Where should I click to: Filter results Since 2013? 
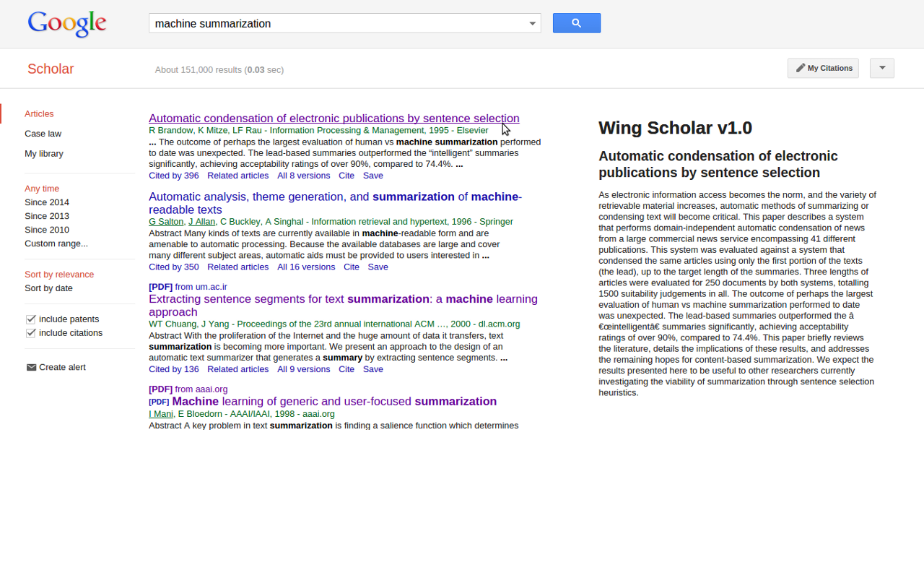[47, 216]
